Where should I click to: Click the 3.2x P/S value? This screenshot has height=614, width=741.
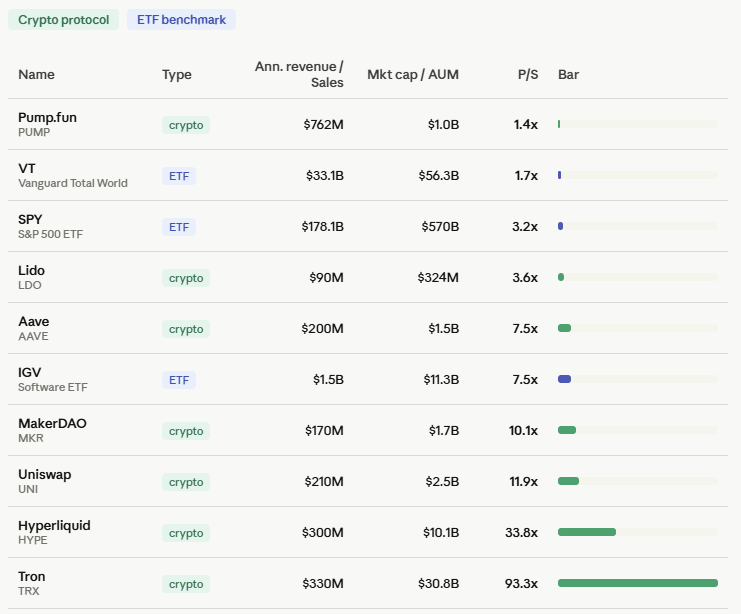(x=525, y=227)
